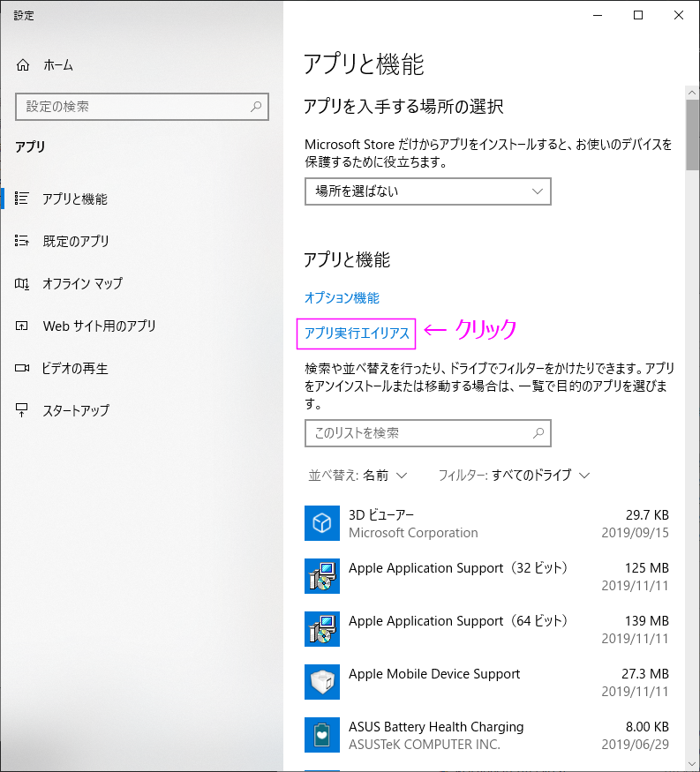The image size is (700, 772).
Task: Focus the 設定の検索 search field
Action: pos(142,107)
